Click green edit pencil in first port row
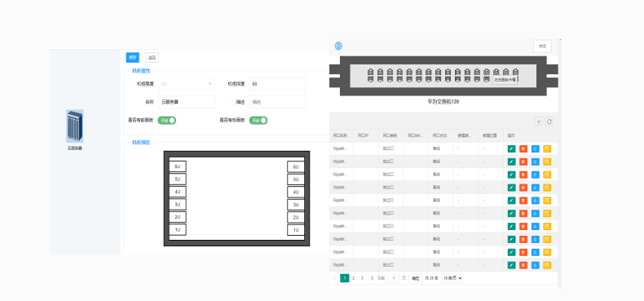The height and width of the screenshot is (301, 644). (511, 148)
